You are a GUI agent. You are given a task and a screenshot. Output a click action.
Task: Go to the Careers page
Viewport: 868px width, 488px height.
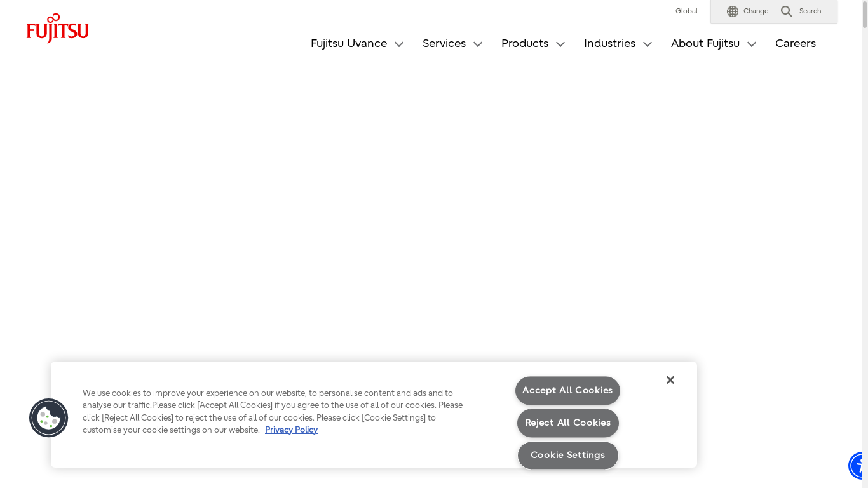[796, 43]
